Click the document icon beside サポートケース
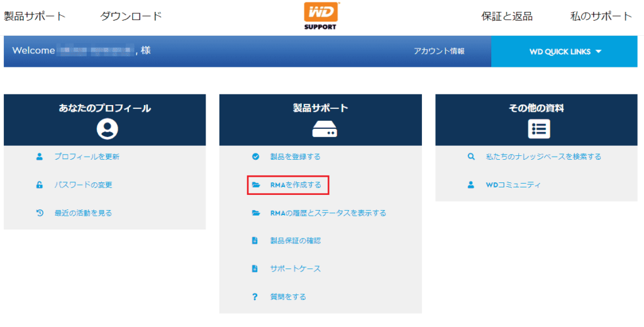This screenshot has height=327, width=644. coord(255,269)
